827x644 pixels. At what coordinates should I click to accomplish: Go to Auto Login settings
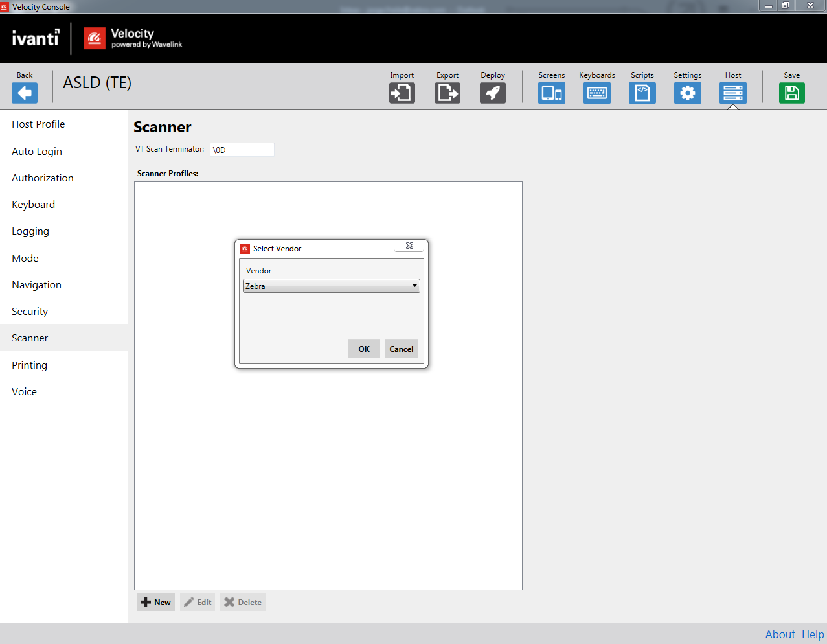(x=37, y=151)
